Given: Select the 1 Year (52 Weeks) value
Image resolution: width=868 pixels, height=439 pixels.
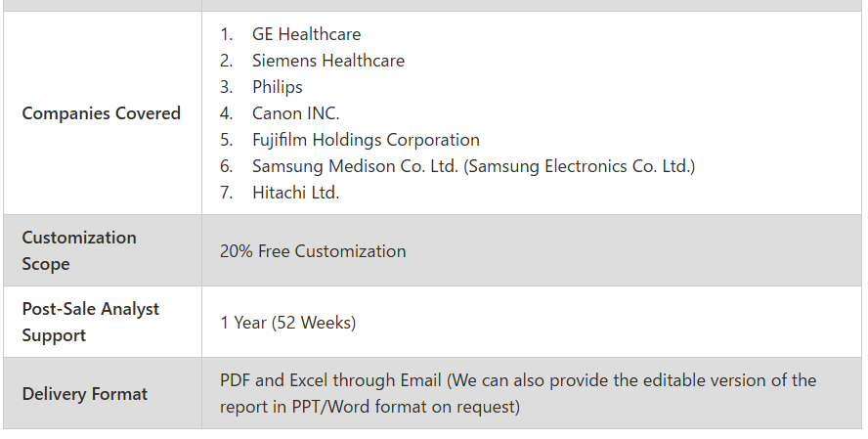Looking at the screenshot, I should (x=287, y=323).
